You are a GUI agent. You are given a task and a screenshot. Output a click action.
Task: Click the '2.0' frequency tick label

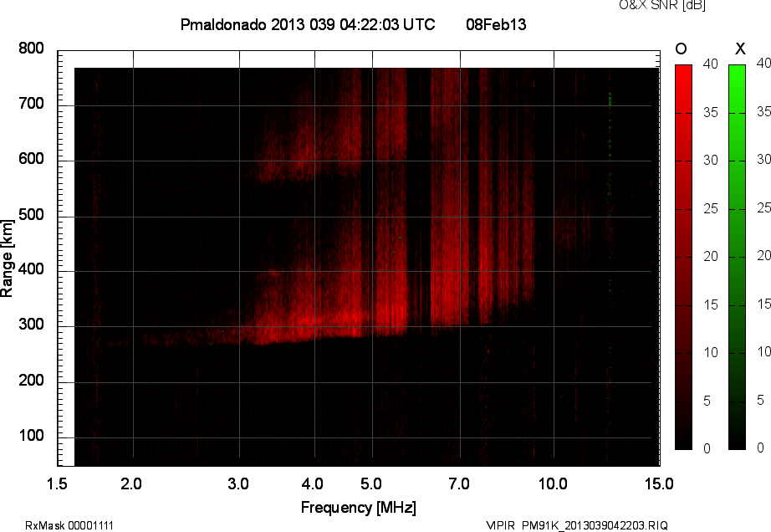point(131,483)
